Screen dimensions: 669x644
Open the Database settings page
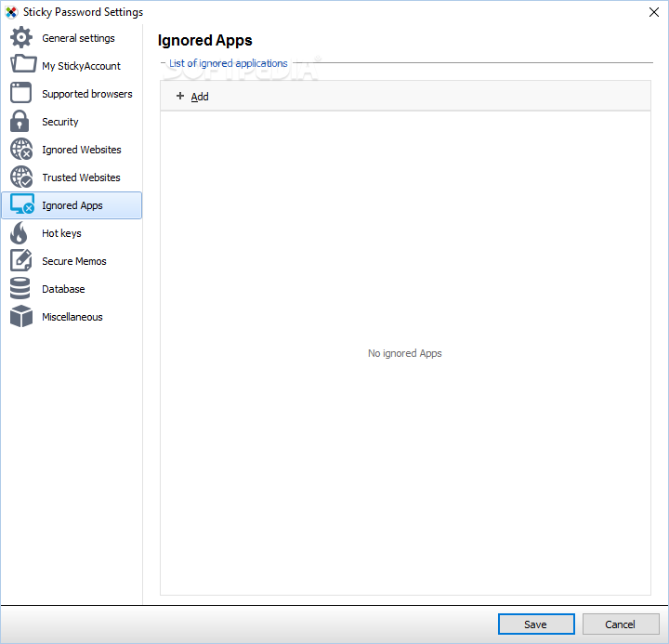pyautogui.click(x=72, y=289)
